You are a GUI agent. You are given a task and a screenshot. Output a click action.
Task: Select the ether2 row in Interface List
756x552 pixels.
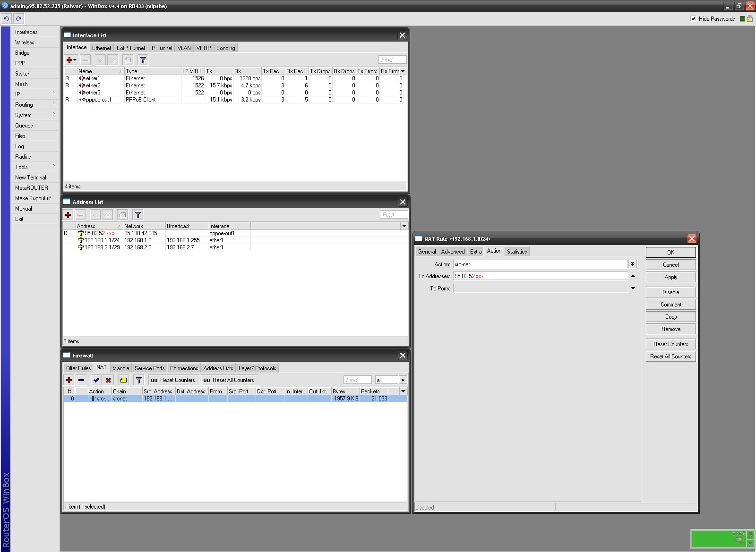[x=235, y=85]
